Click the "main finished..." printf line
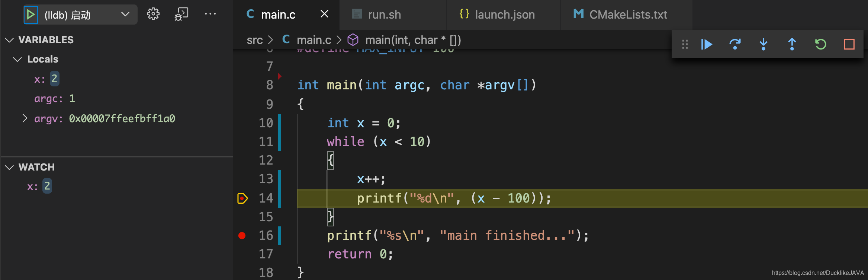The width and height of the screenshot is (868, 280). [x=458, y=235]
